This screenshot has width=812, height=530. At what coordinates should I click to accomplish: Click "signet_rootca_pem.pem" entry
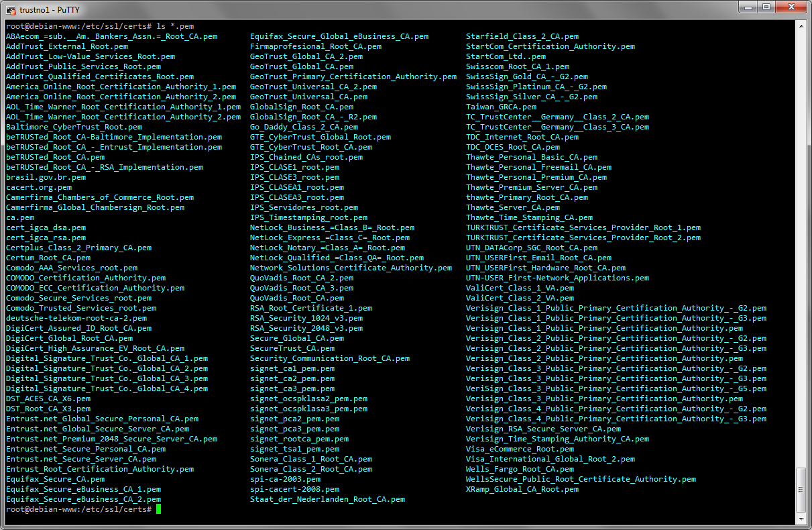[x=300, y=439]
